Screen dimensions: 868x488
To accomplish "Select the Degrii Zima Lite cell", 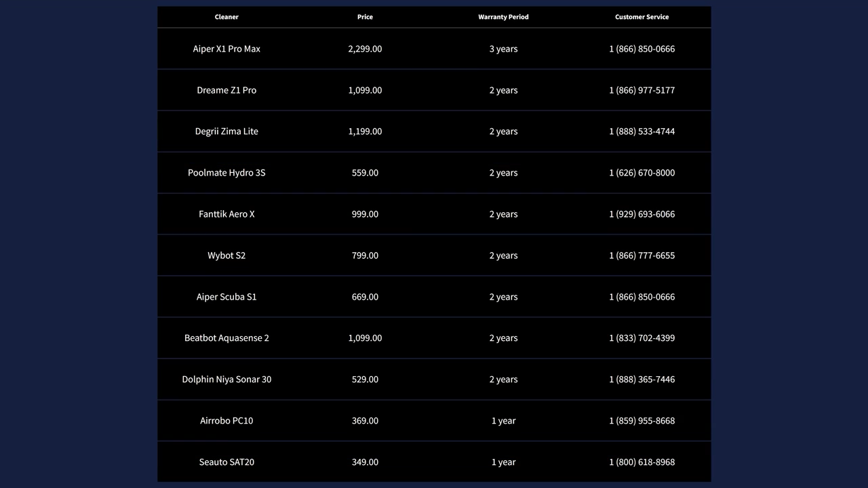I will pos(226,131).
